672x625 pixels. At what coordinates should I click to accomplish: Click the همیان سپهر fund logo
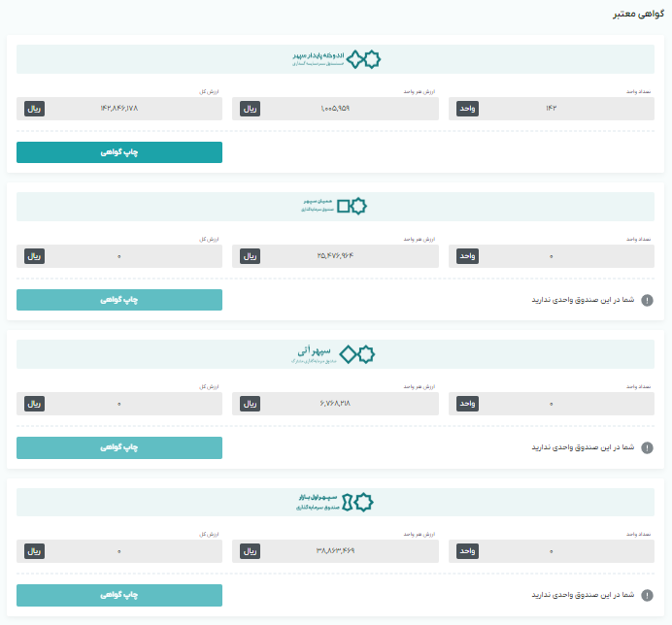[x=334, y=206]
